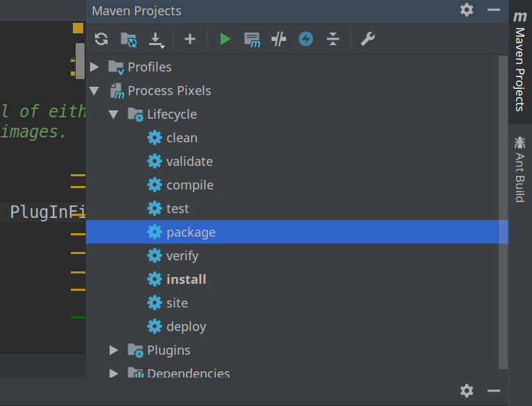Click the Maven tree vertical scrollbar
This screenshot has width=532, height=406.
[503, 208]
